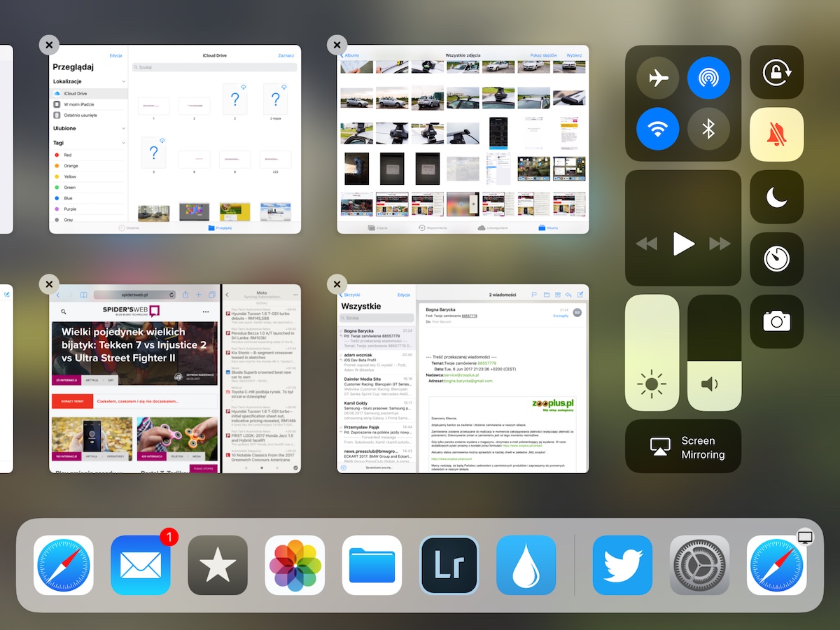
Task: Switch to the Albumy tab in Photos
Action: (x=547, y=227)
